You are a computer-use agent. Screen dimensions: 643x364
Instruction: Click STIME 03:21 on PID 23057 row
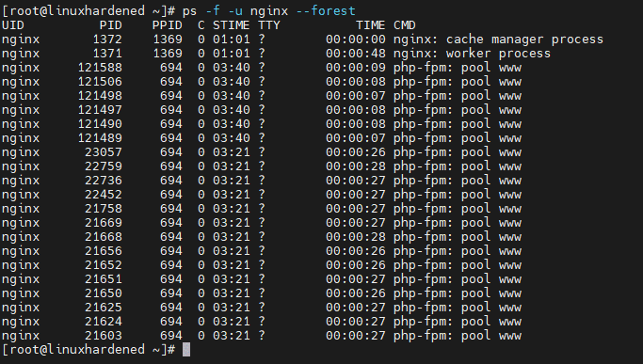point(232,152)
